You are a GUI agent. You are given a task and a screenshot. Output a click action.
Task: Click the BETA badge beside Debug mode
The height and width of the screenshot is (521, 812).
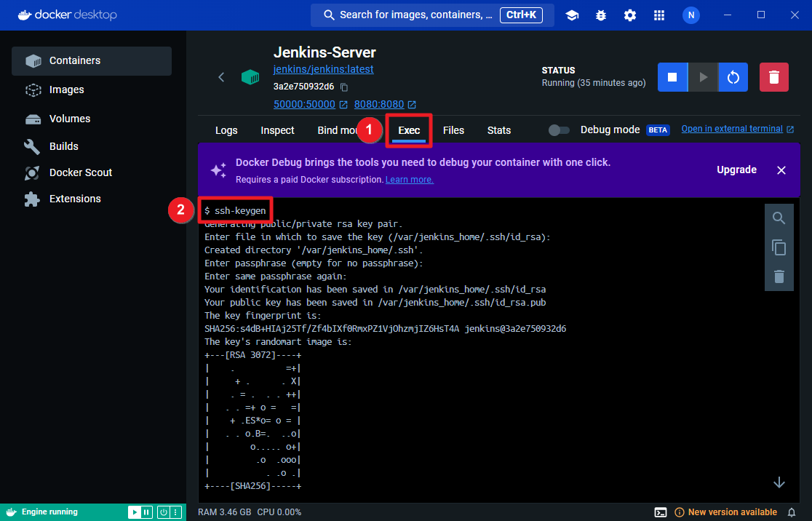pyautogui.click(x=658, y=130)
